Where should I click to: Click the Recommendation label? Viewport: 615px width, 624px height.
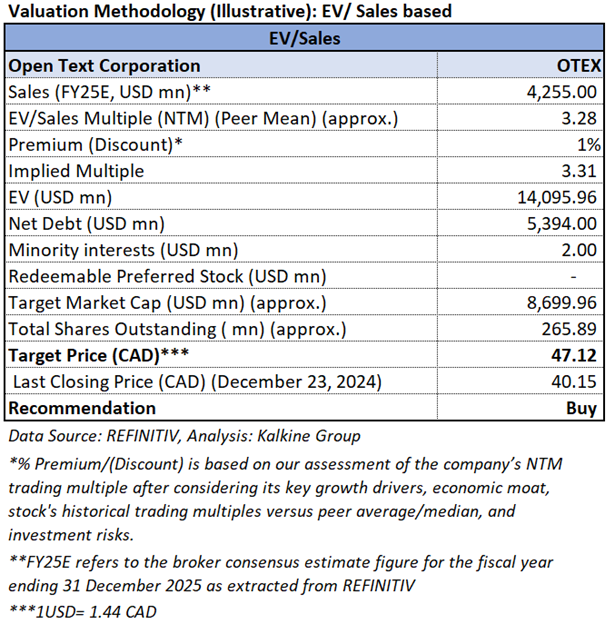coord(82,408)
